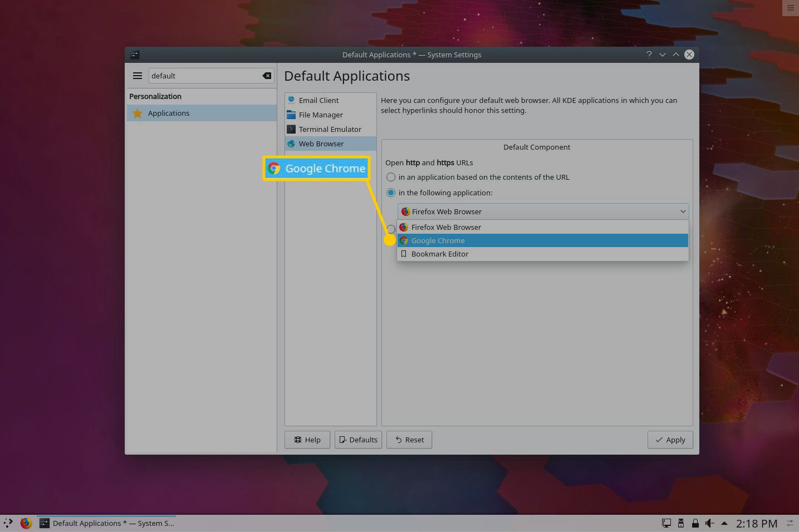Select 'application based on contents of URL' option

[391, 177]
